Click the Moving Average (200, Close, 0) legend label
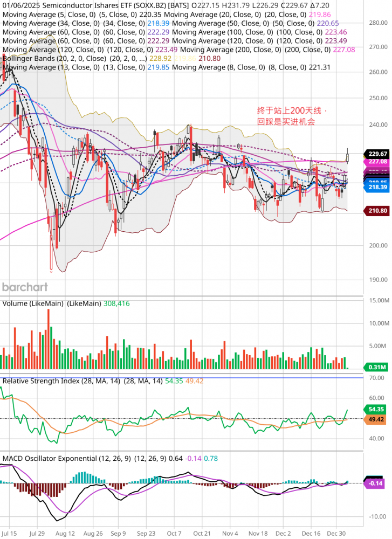 230,50
